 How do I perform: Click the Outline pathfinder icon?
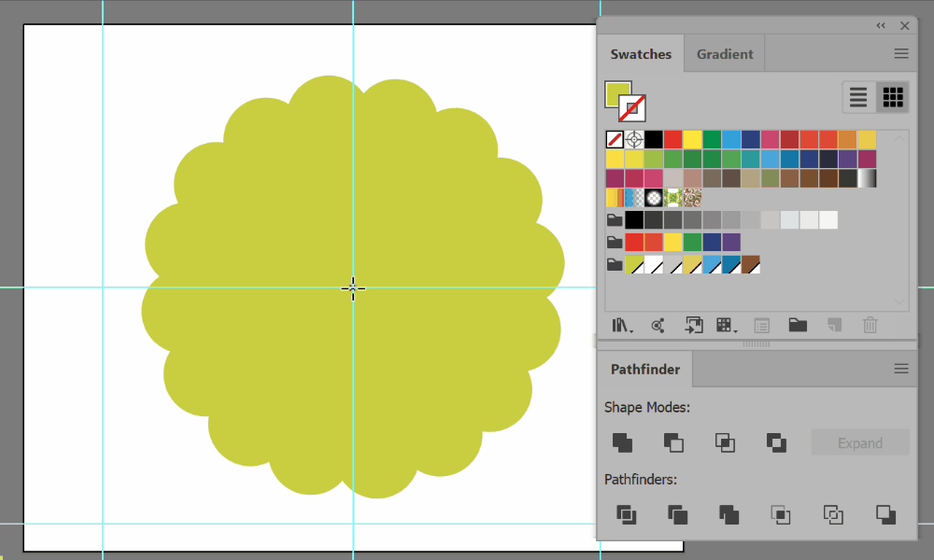[x=833, y=515]
